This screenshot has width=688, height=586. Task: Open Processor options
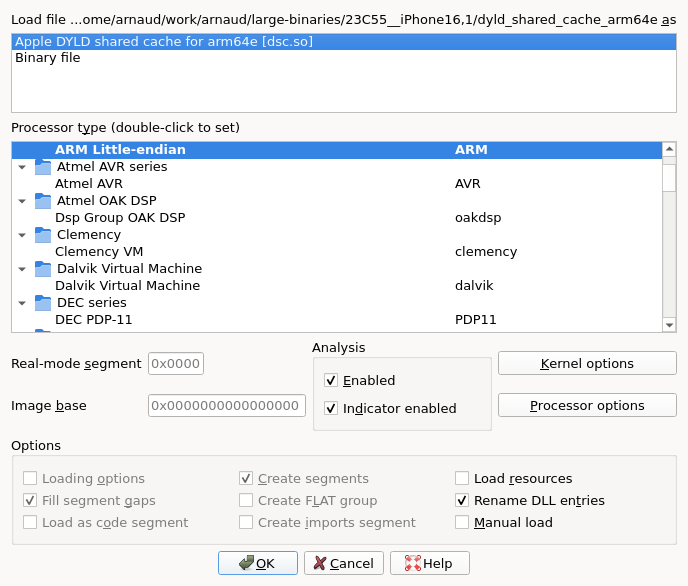coord(587,405)
